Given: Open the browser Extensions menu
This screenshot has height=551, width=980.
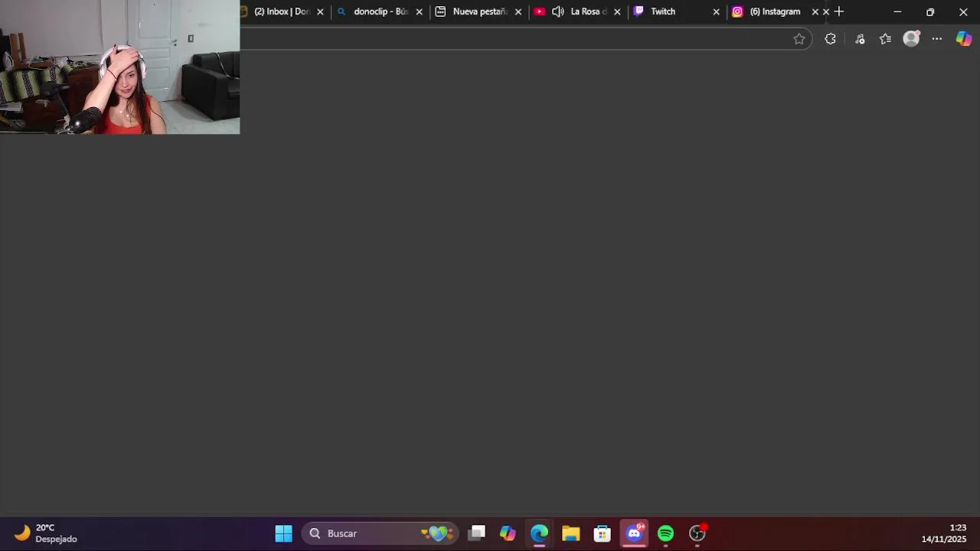Looking at the screenshot, I should [x=830, y=39].
